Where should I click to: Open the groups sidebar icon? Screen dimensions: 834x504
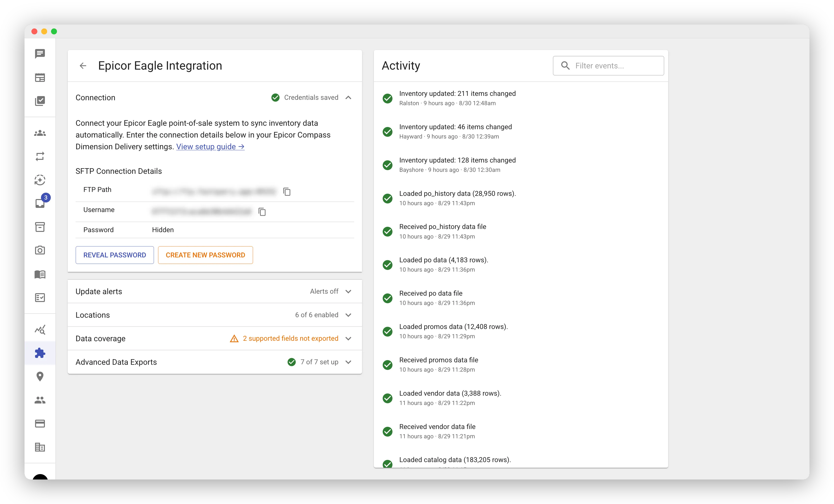(x=40, y=133)
